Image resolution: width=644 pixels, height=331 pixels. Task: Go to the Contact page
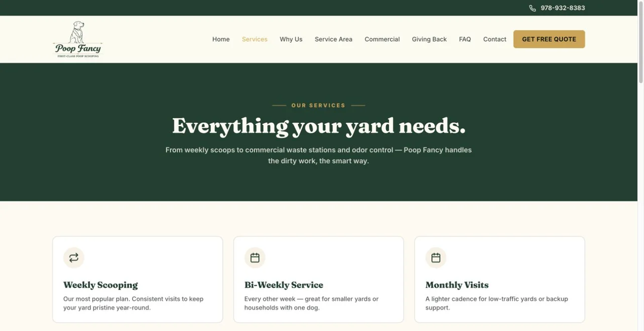(495, 39)
